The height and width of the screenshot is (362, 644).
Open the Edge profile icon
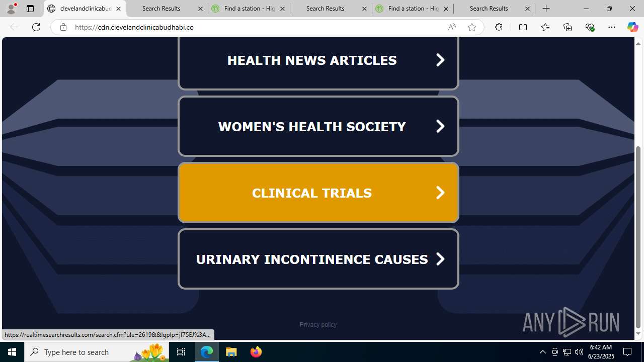pyautogui.click(x=11, y=9)
